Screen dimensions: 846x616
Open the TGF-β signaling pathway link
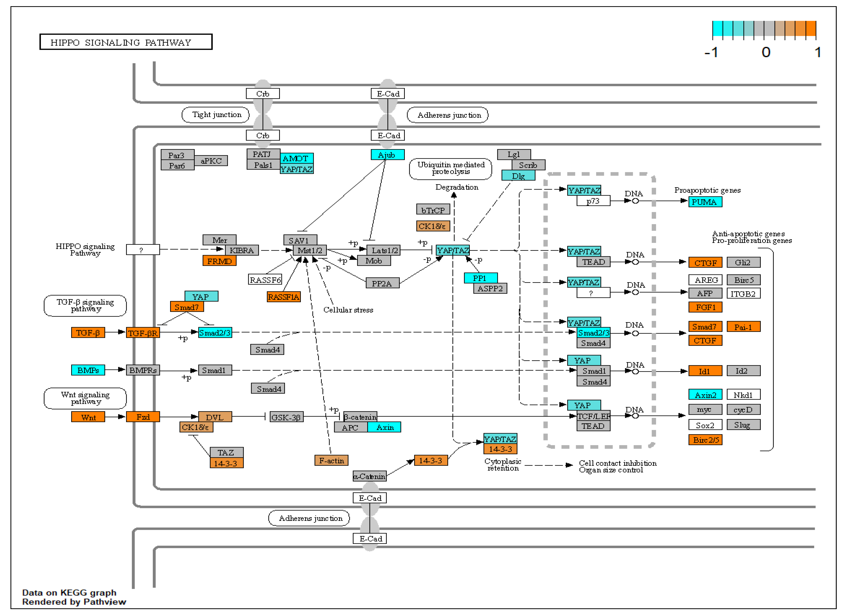point(85,306)
